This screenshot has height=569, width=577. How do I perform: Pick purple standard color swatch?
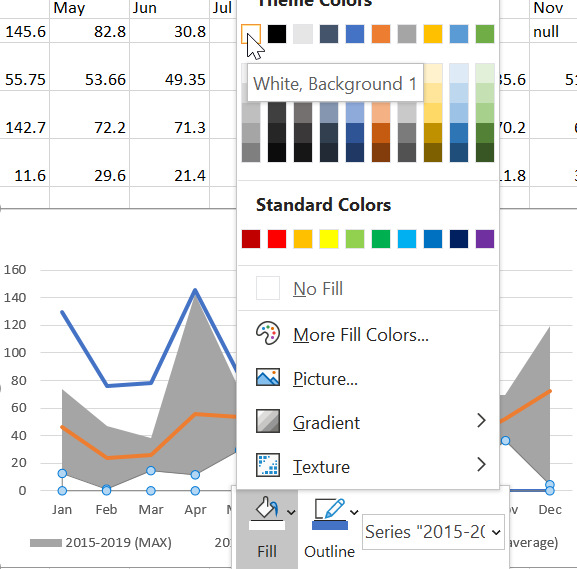pos(485,239)
